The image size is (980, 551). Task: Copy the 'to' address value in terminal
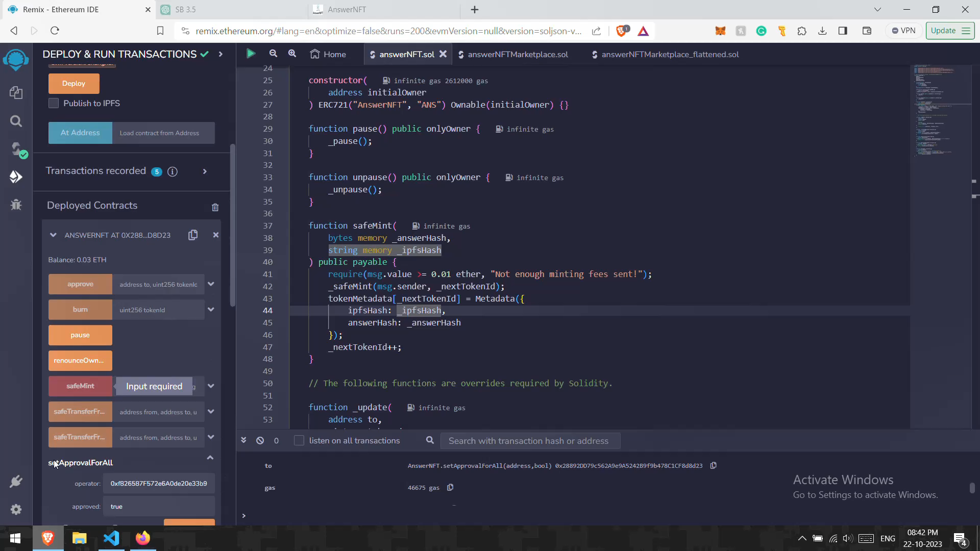[714, 465]
